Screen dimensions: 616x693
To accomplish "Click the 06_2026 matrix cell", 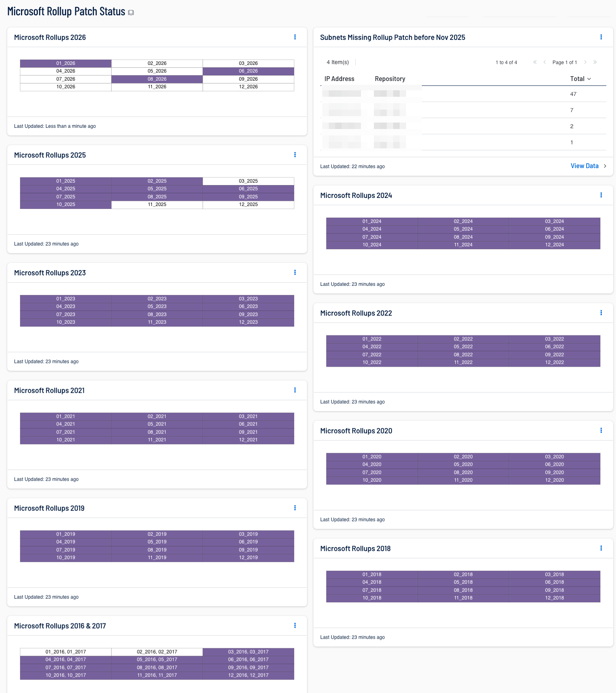I will [248, 71].
